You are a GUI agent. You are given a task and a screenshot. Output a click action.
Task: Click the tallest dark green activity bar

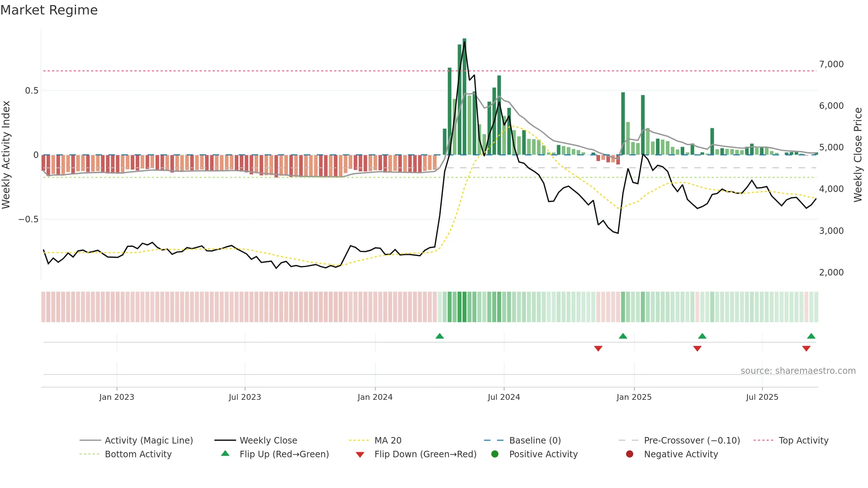464,97
